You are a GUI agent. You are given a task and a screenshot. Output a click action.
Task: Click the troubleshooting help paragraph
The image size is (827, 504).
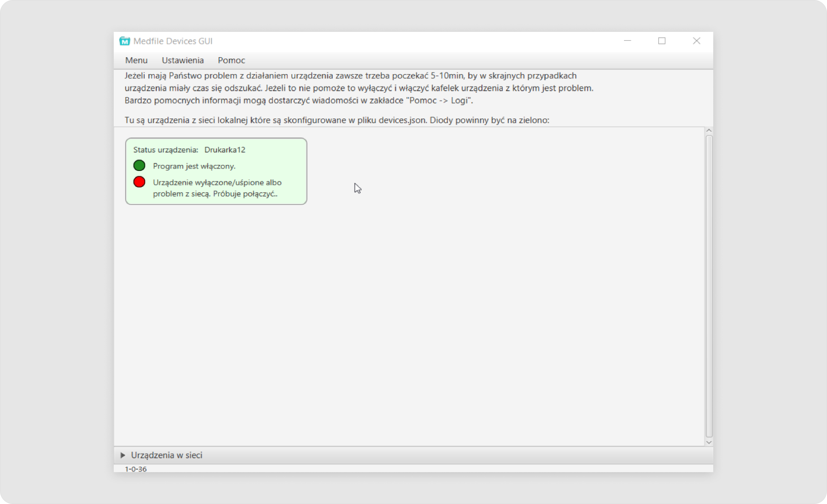point(359,88)
